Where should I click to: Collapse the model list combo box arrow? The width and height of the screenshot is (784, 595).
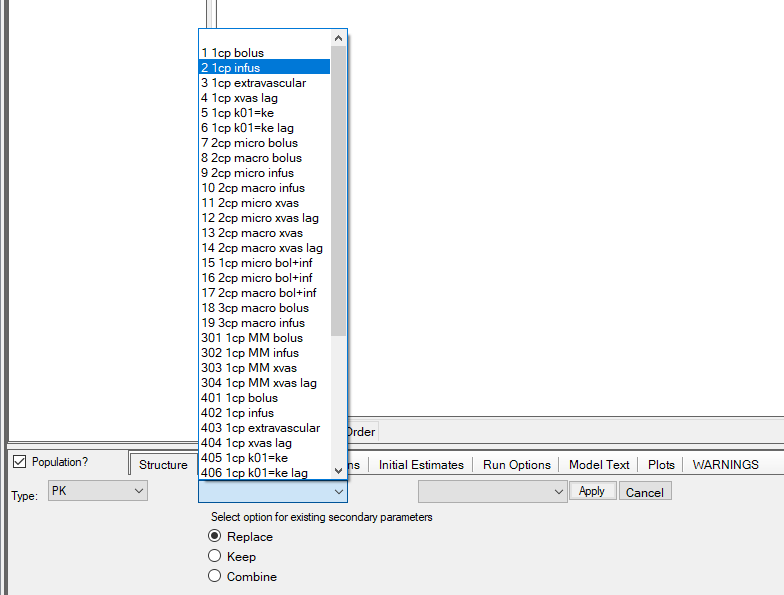(338, 492)
